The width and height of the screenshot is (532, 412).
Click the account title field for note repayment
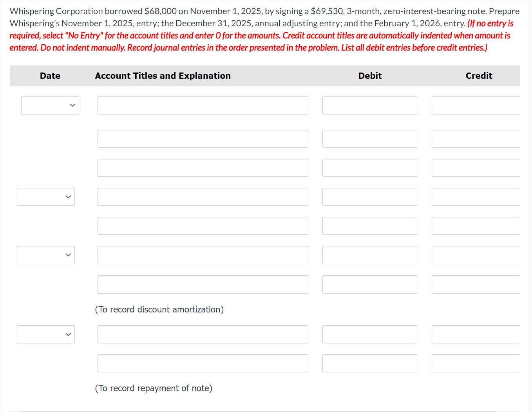pos(203,334)
